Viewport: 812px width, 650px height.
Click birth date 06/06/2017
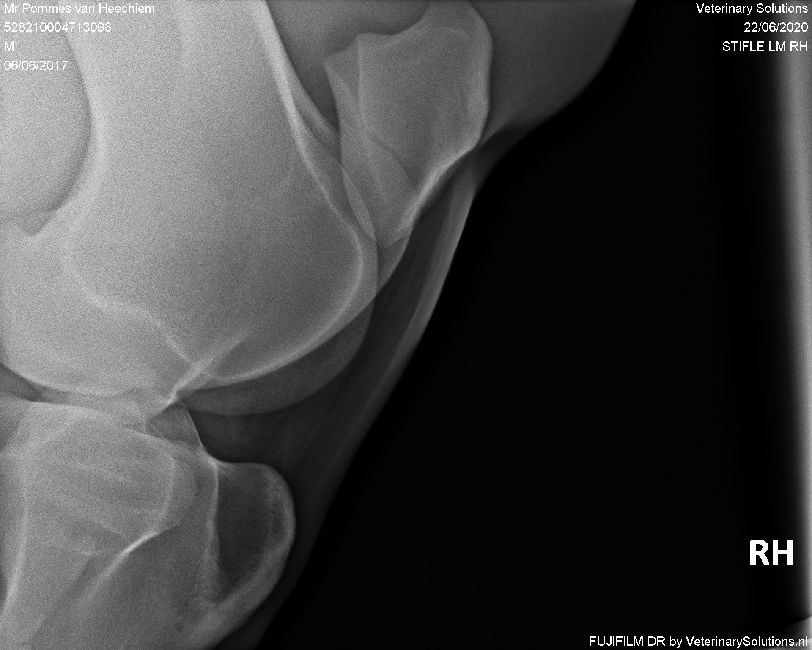[36, 65]
